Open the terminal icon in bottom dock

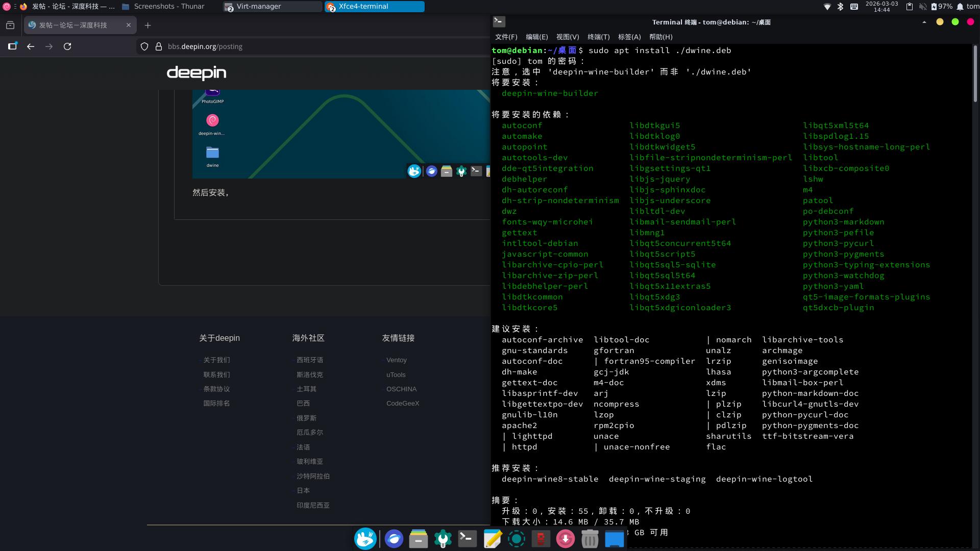click(x=467, y=539)
